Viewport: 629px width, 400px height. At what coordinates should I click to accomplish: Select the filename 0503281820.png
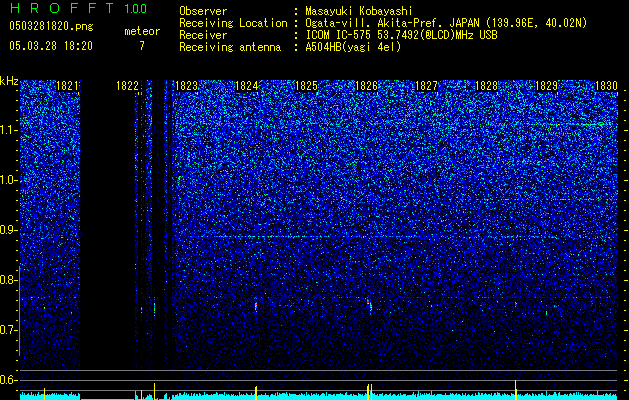51,26
